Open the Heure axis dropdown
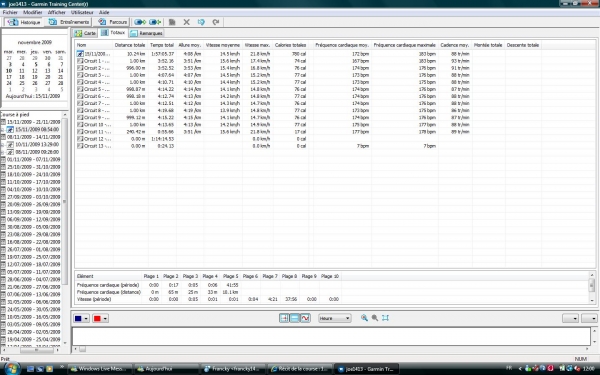600x375 pixels. (x=334, y=318)
